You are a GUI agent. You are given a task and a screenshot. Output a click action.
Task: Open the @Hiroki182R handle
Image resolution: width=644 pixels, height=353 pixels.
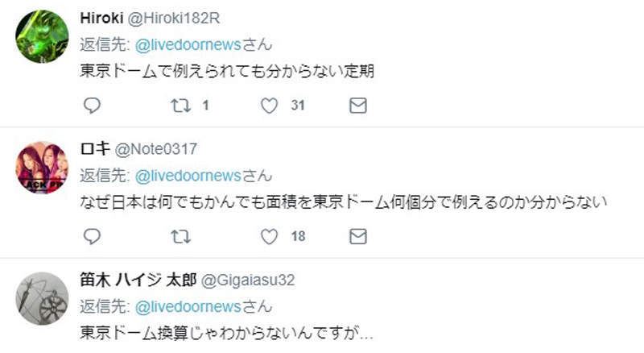[174, 18]
